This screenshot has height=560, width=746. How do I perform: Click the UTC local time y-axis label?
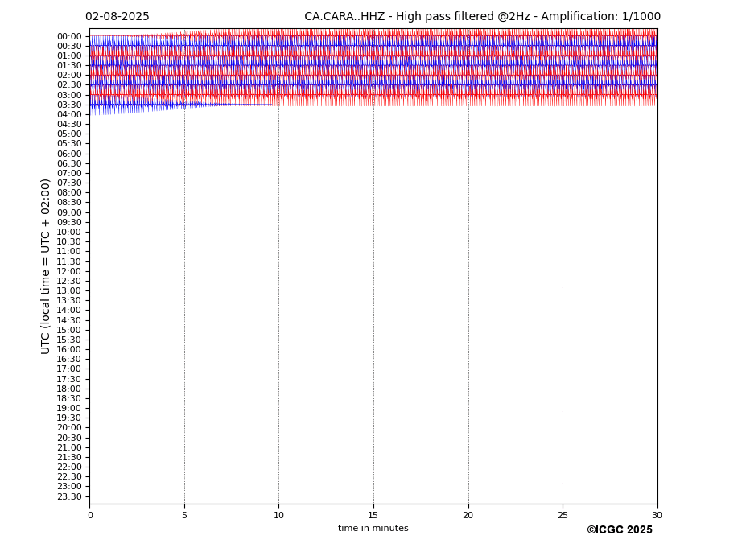tap(45, 266)
